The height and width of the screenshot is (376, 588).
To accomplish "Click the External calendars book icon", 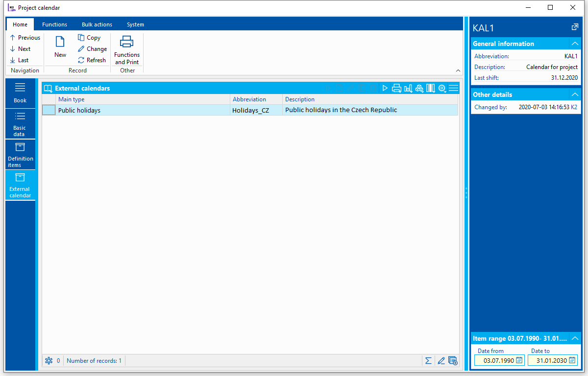I will coord(48,89).
